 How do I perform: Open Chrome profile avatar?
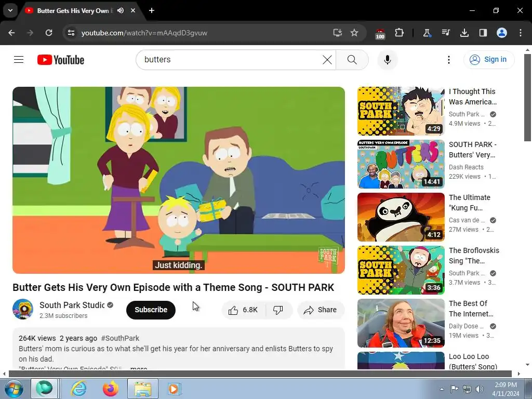pyautogui.click(x=502, y=33)
